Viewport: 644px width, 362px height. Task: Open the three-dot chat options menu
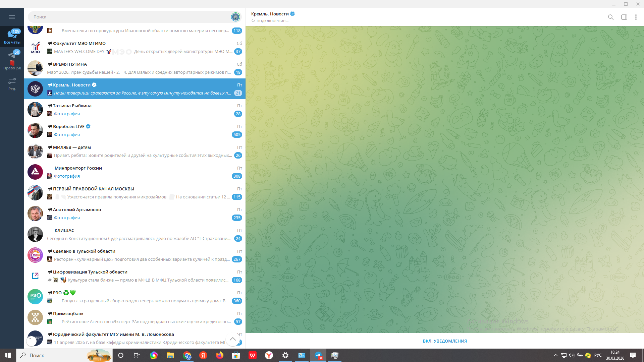(636, 17)
